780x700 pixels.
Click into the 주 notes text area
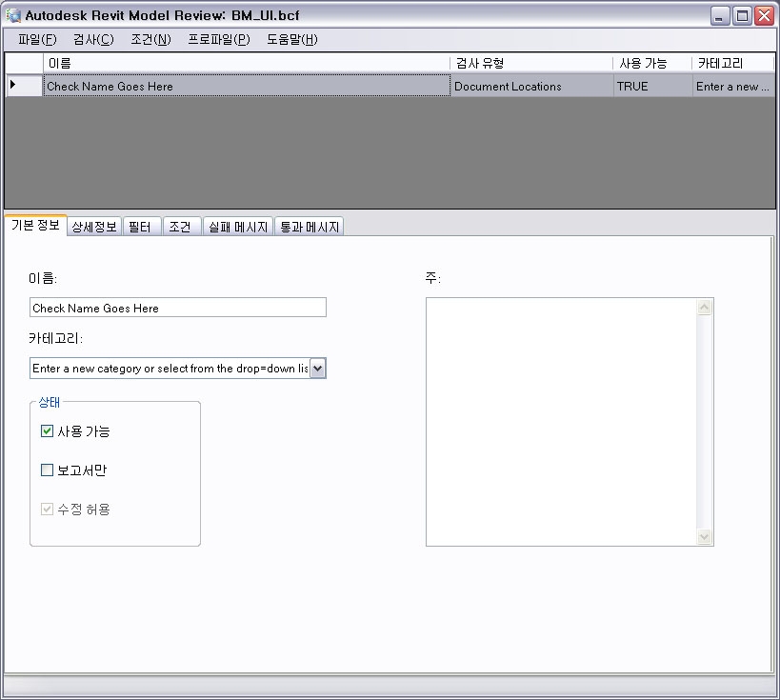click(x=561, y=422)
